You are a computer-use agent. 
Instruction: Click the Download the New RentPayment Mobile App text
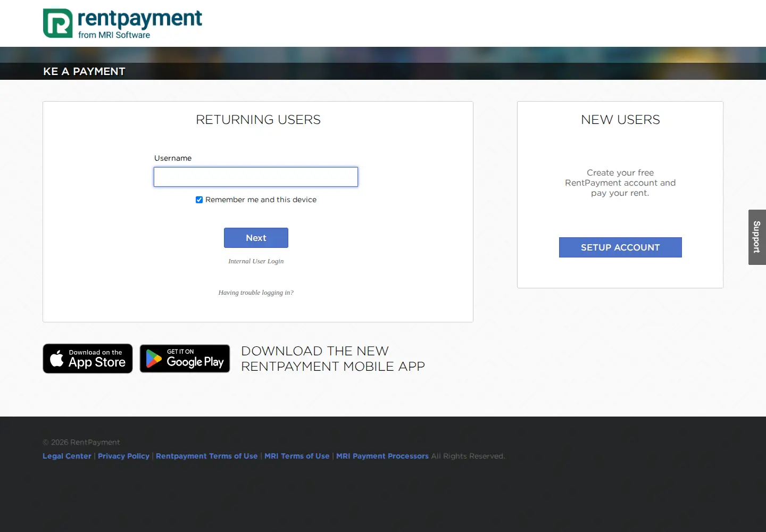point(333,359)
